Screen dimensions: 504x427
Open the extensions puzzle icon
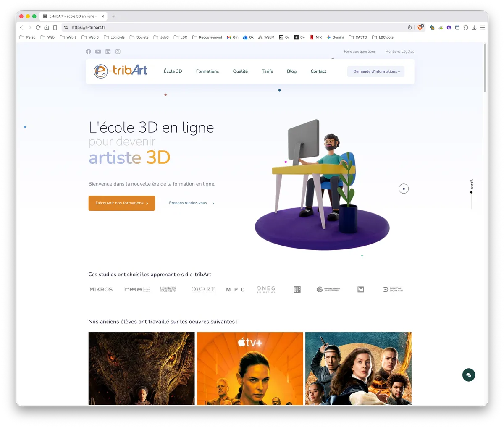[x=466, y=27]
